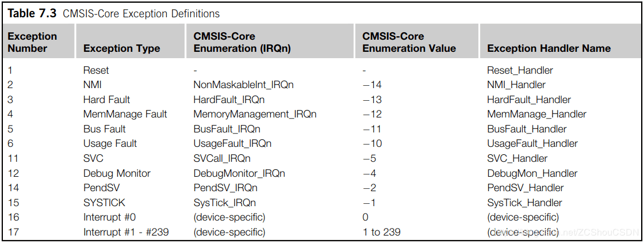Select the SysTick_Handler cell
The image size is (644, 243).
(524, 203)
